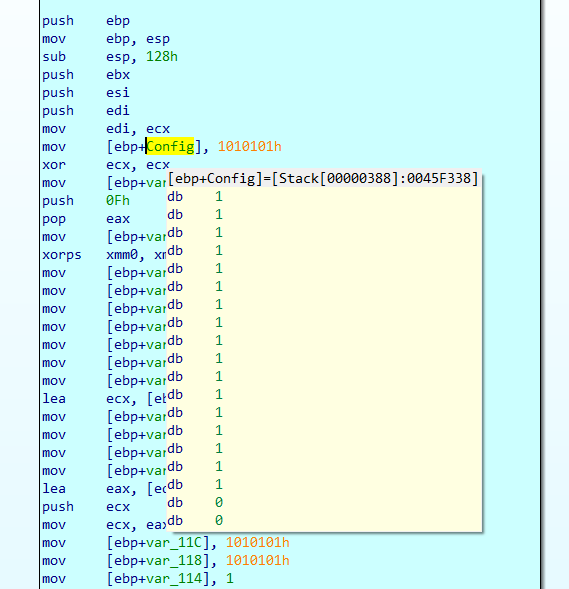Click the 'lea eax' instruction
The width and height of the screenshot is (569, 589).
[x=104, y=489]
